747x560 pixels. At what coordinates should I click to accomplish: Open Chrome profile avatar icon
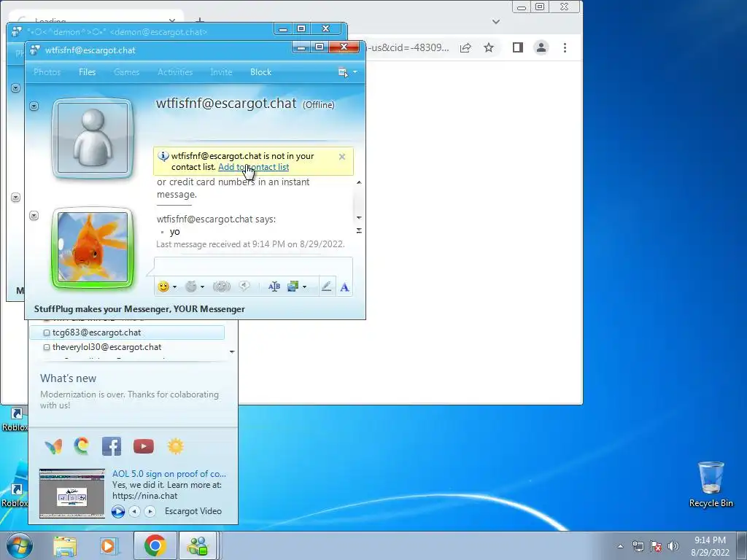(541, 47)
